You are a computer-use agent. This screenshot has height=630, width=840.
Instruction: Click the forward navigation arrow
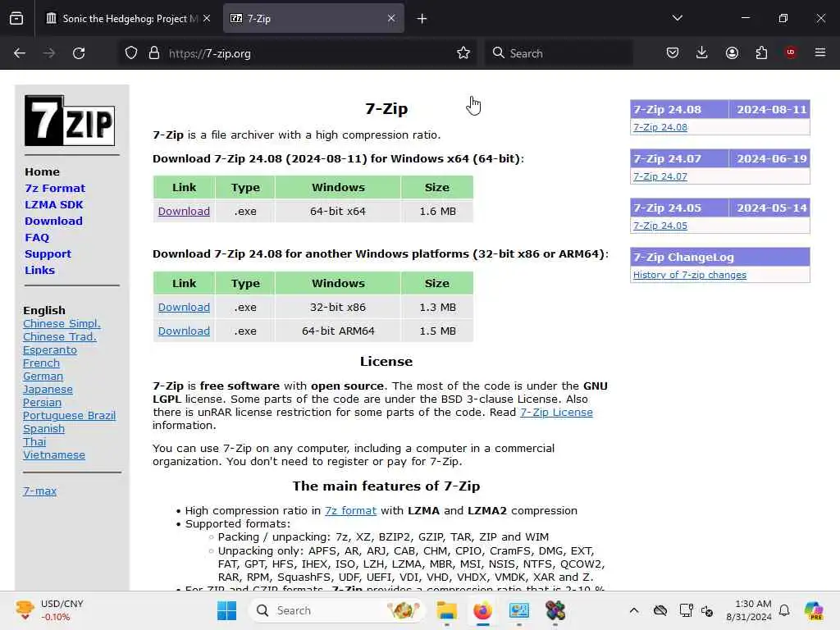[48, 53]
